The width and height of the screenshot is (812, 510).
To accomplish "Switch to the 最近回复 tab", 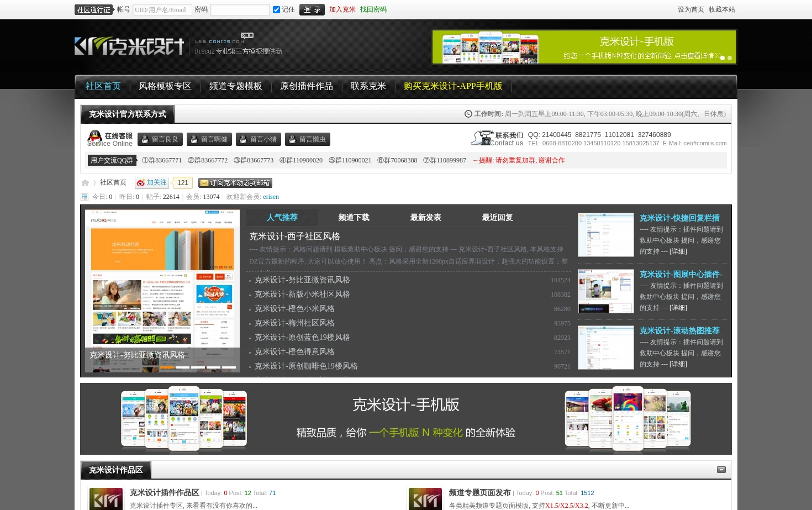I will 498,218.
